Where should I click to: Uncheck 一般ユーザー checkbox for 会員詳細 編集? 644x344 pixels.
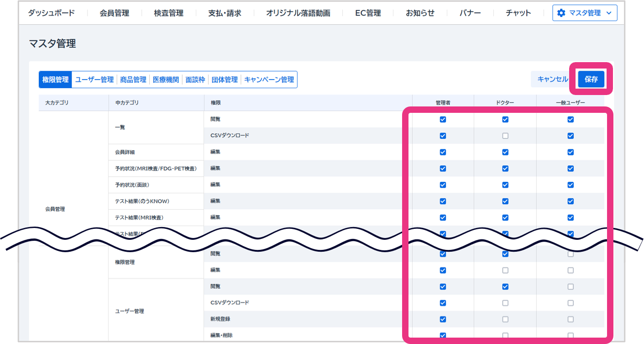click(x=571, y=152)
